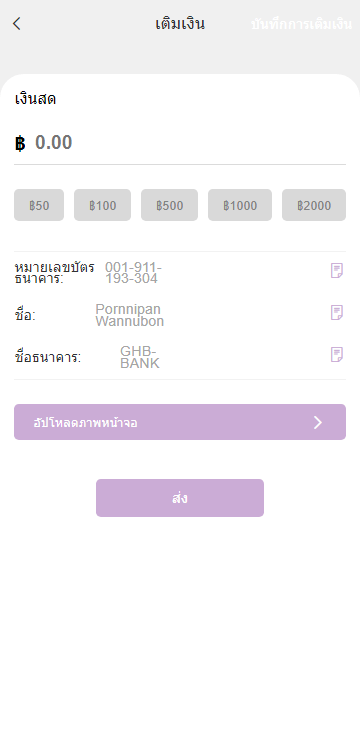The image size is (360, 740).
Task: Open บันทึกการเติมเงิน top-up history
Action: coord(301,24)
